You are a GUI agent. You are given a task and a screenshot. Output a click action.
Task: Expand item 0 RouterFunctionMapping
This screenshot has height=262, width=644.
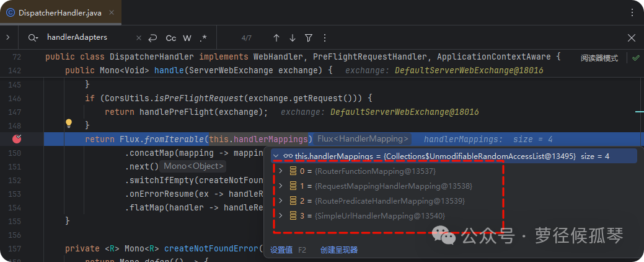coord(281,171)
